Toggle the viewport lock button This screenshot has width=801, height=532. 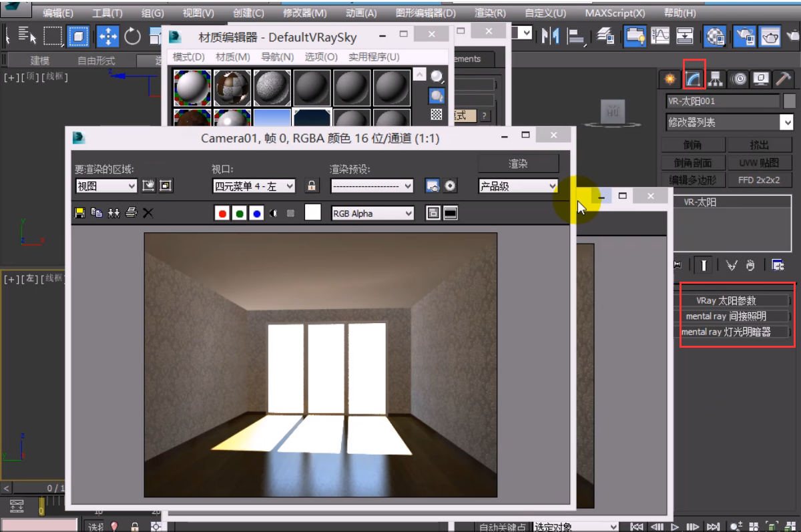311,186
